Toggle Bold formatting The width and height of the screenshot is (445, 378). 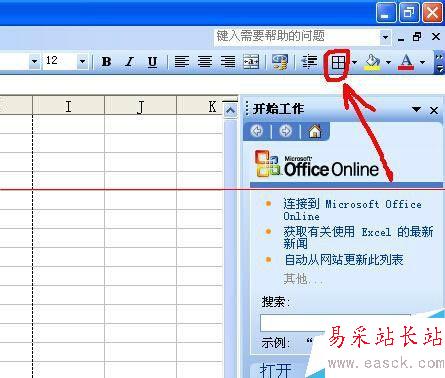tap(106, 62)
